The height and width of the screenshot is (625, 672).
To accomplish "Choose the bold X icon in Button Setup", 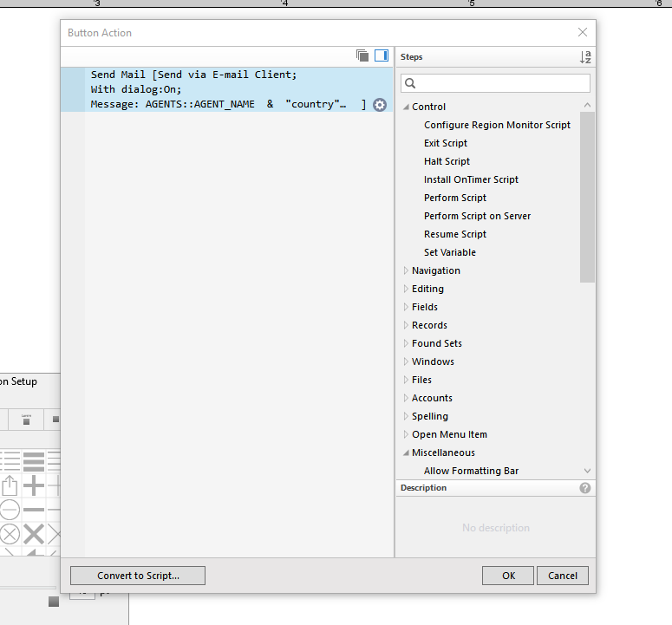I will click(x=34, y=533).
